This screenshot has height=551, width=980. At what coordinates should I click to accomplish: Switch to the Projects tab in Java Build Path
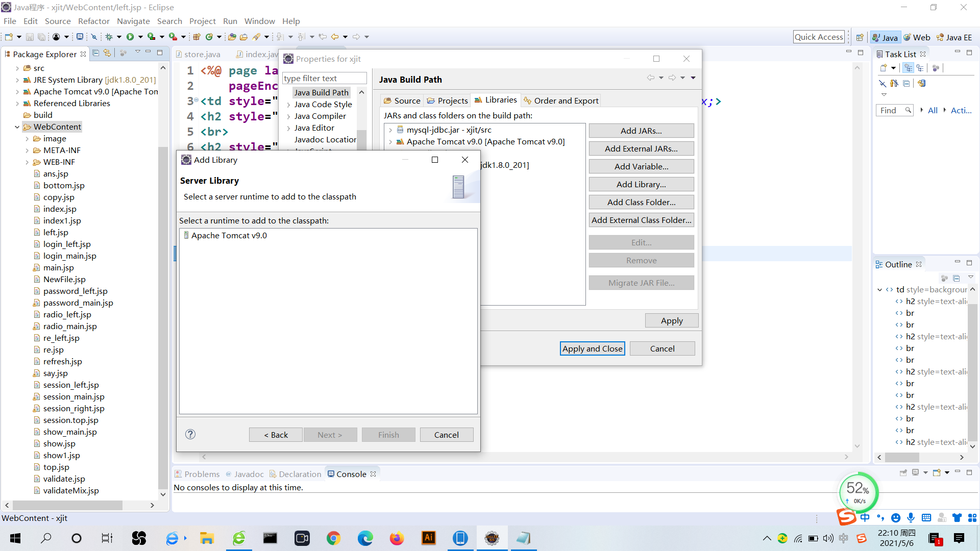tap(447, 101)
